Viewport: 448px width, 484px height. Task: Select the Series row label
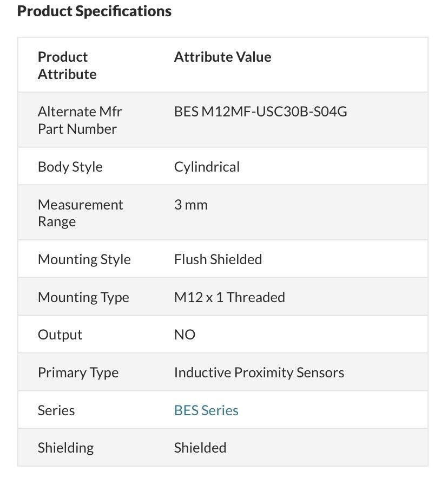[56, 410]
